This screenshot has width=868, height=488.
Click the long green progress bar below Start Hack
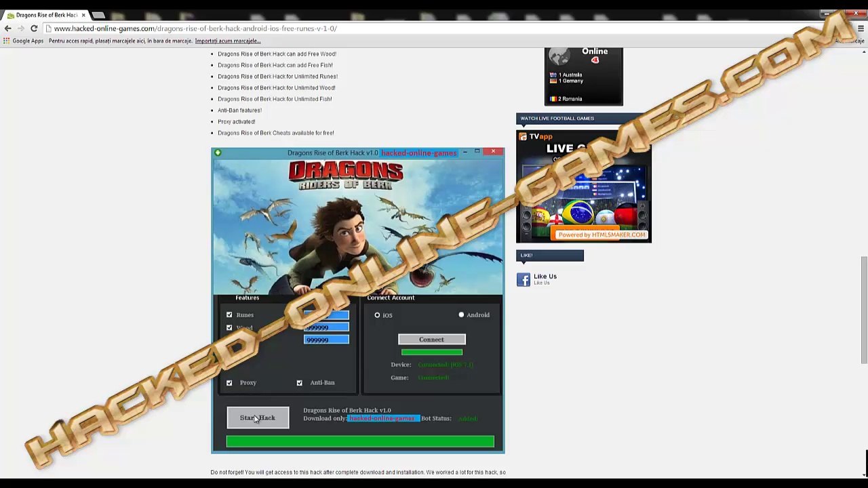click(360, 442)
